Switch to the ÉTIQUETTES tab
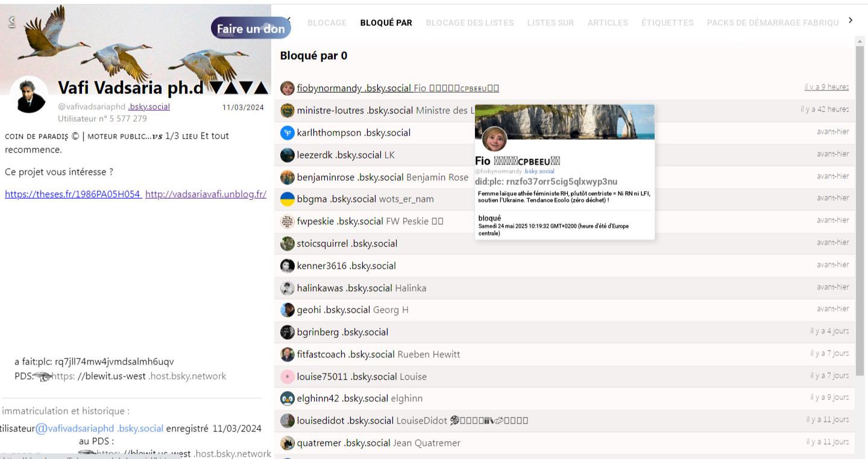The height and width of the screenshot is (459, 868). pos(667,23)
